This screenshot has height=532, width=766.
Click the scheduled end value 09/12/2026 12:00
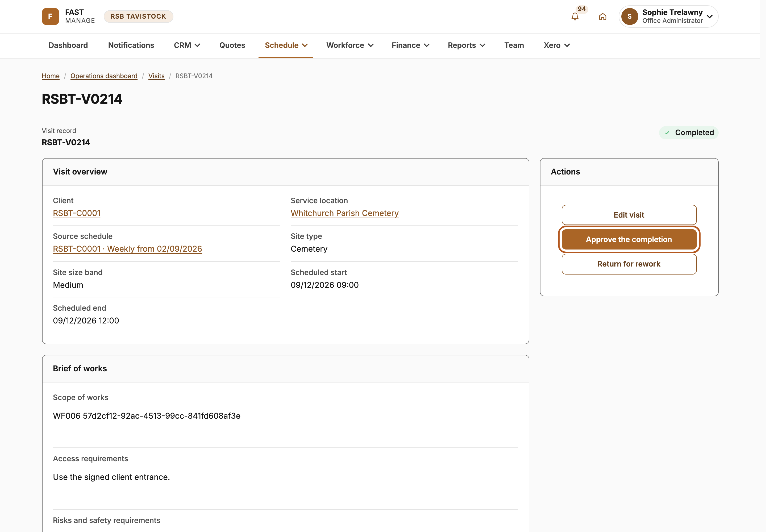[x=86, y=321]
